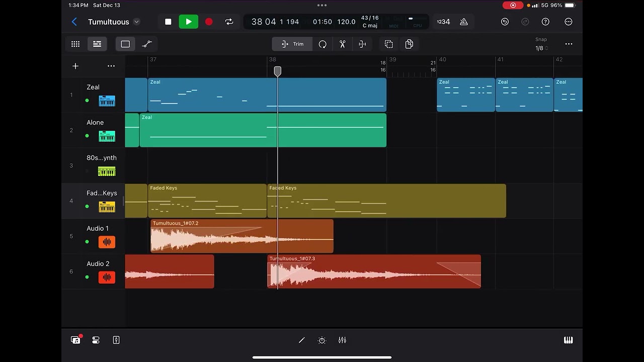Screen dimensions: 644x362
Task: Click the redo arrow icon
Action: tap(525, 22)
